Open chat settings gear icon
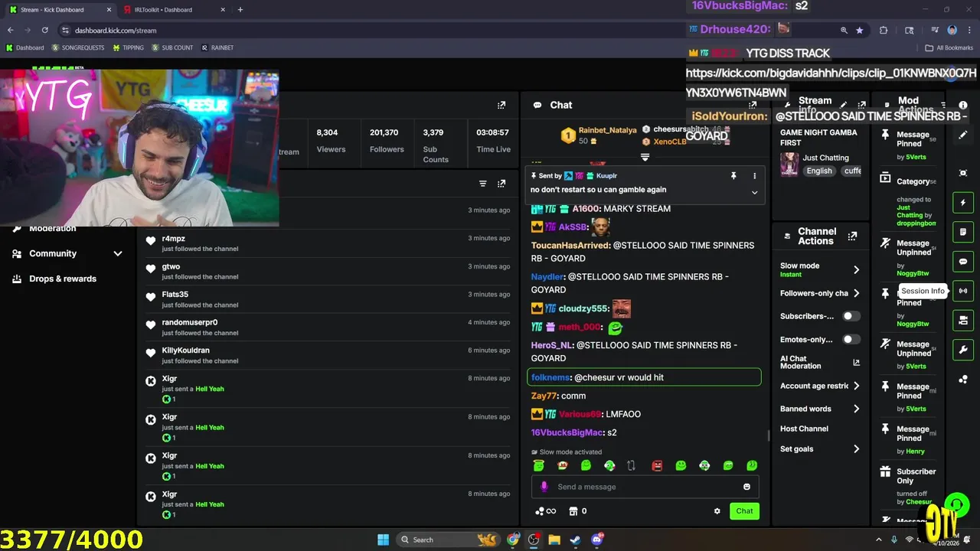This screenshot has height=551, width=980. [x=717, y=511]
